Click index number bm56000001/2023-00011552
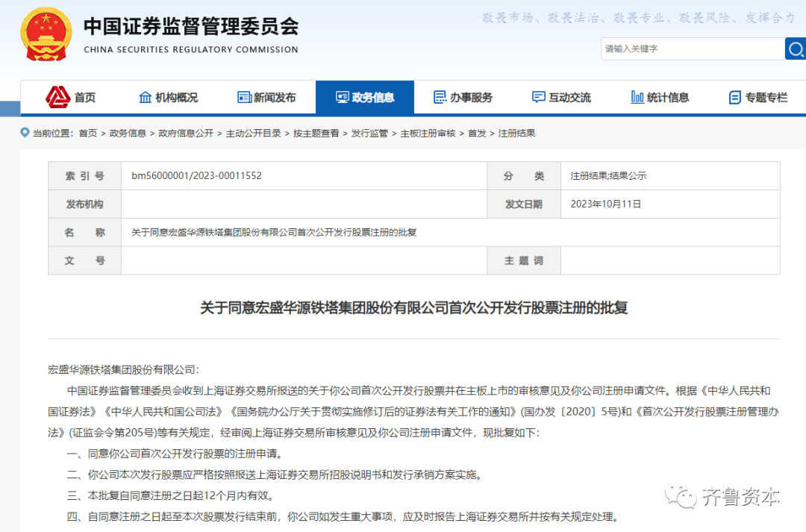The height and width of the screenshot is (532, 806). click(x=196, y=176)
